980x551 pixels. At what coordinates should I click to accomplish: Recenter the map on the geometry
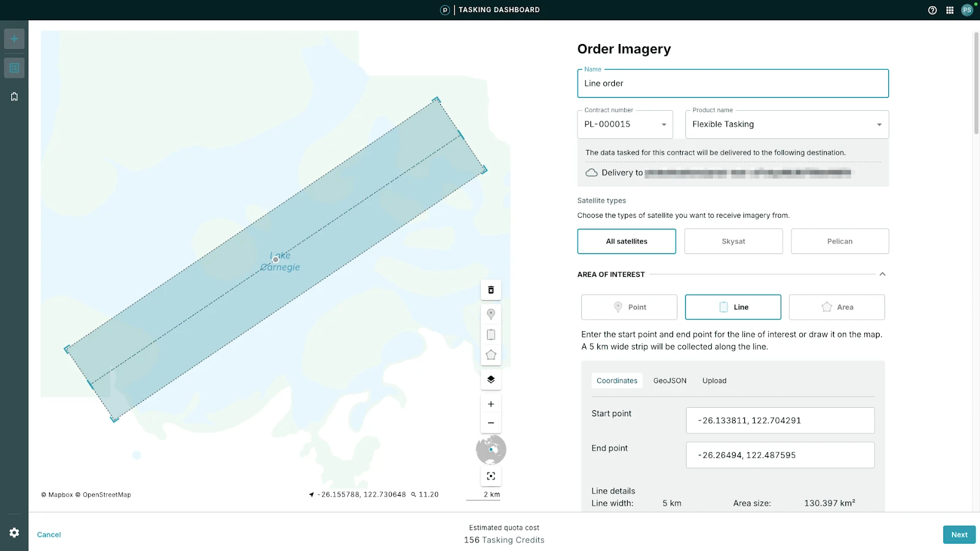point(491,476)
